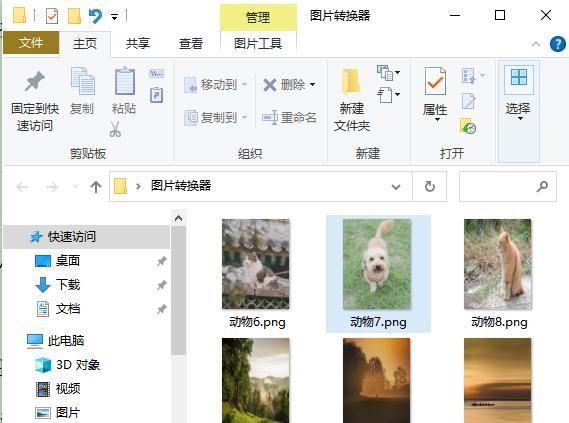The width and height of the screenshot is (569, 423).
Task: Click the pin icon beside 桌面
Action: (161, 261)
